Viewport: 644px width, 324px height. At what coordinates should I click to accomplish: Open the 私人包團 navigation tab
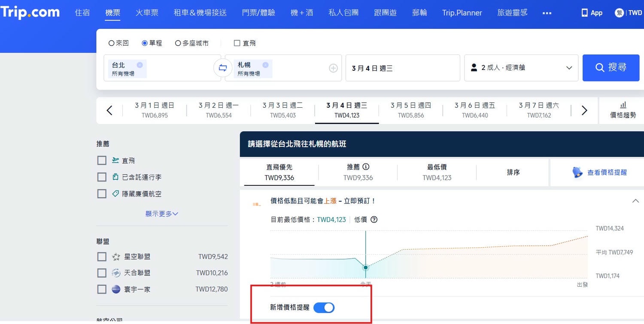click(343, 13)
